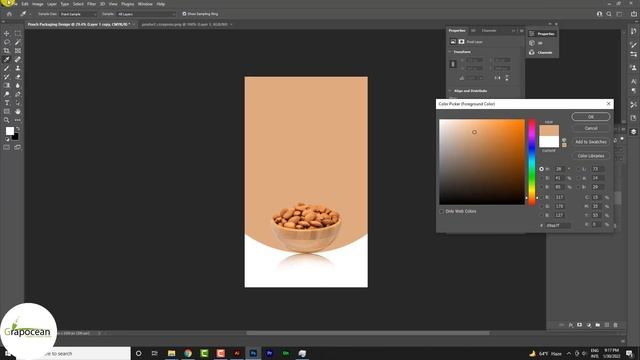Select the Lasso tool
Image resolution: width=640 pixels, height=360 pixels.
(7, 42)
